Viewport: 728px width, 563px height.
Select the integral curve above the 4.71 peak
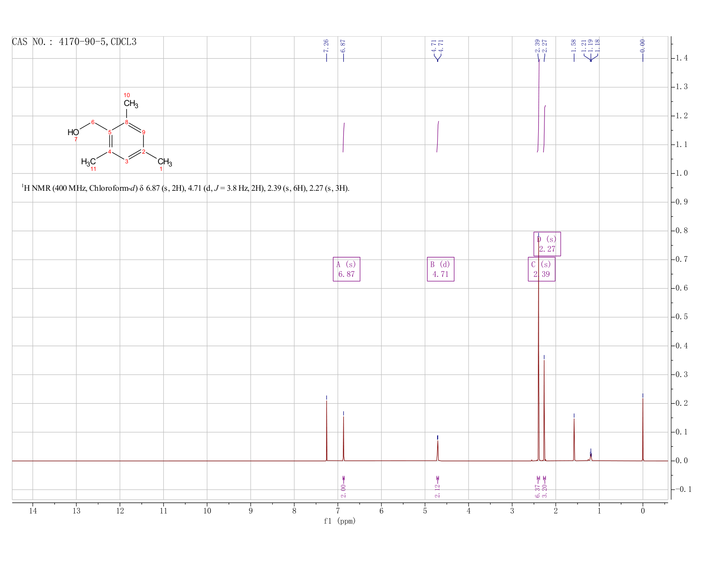(438, 136)
